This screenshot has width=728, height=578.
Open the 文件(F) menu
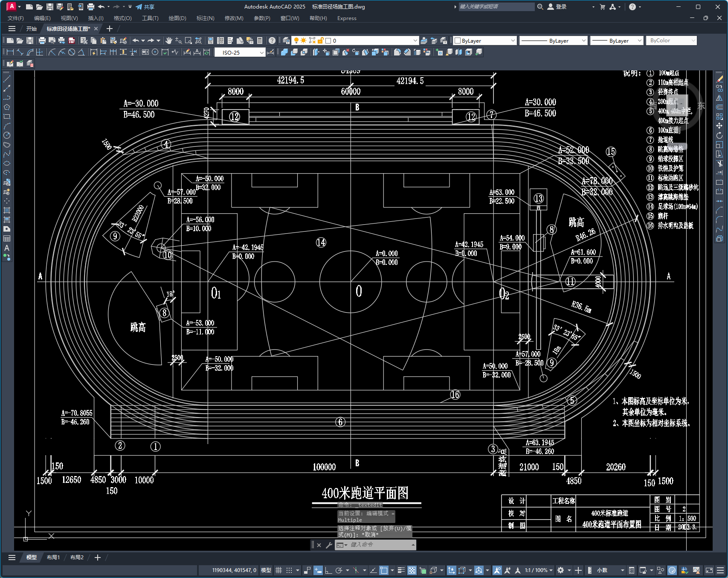coord(16,18)
